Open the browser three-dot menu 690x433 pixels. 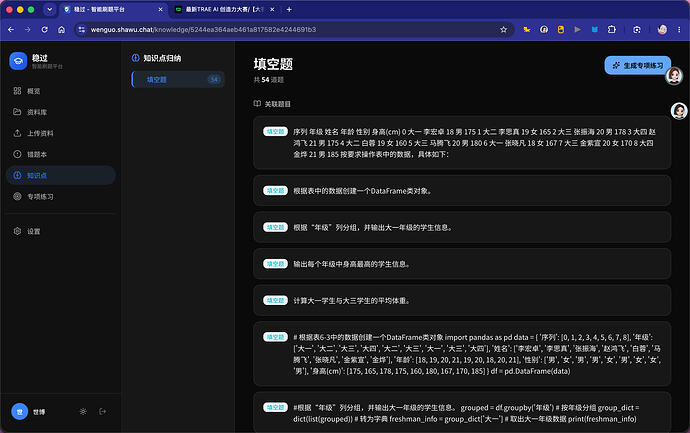pyautogui.click(x=679, y=29)
